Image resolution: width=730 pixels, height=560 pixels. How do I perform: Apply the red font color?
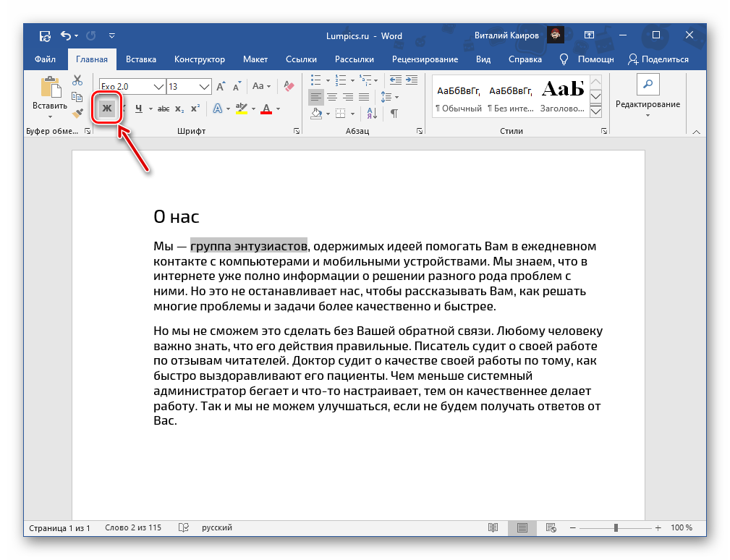(x=266, y=109)
